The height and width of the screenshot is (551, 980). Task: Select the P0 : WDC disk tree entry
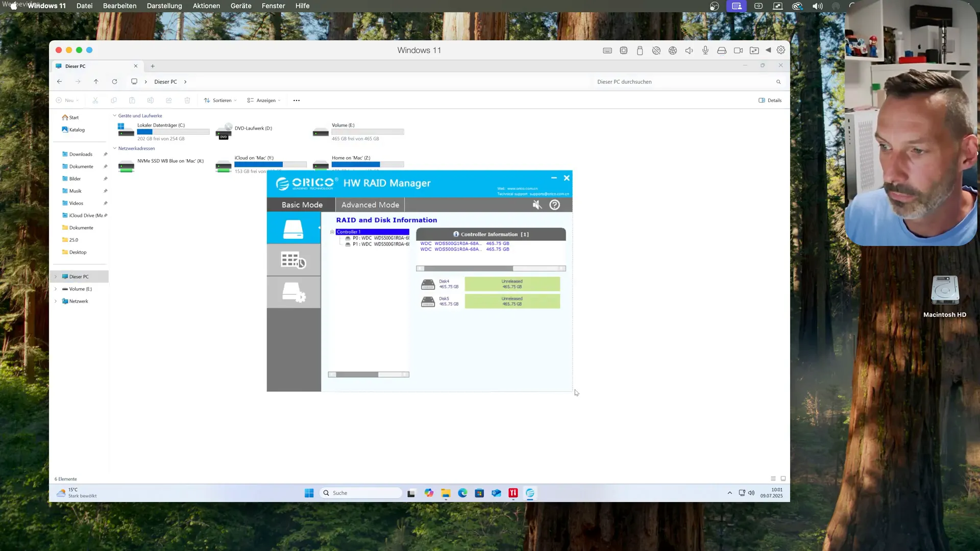pyautogui.click(x=377, y=238)
